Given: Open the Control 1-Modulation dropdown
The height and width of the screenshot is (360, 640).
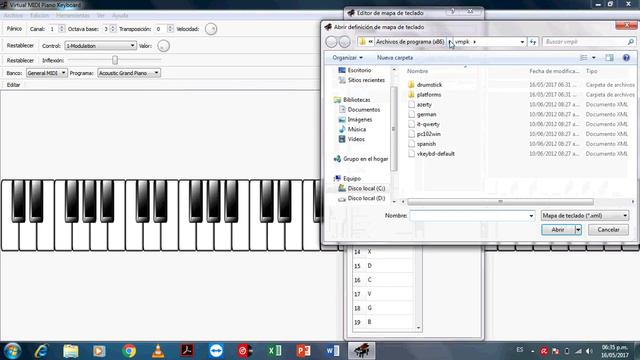Looking at the screenshot, I should pyautogui.click(x=100, y=46).
